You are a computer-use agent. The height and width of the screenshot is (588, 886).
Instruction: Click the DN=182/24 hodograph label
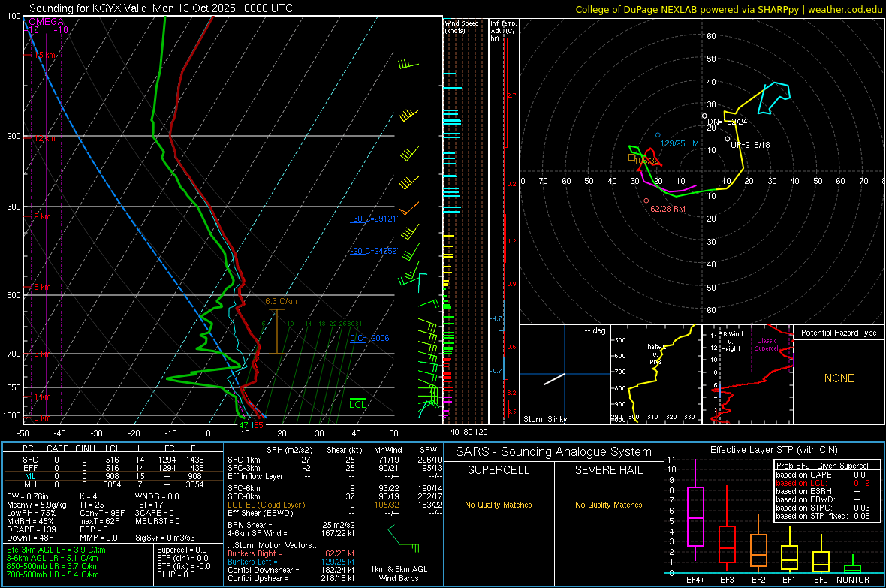click(x=728, y=122)
